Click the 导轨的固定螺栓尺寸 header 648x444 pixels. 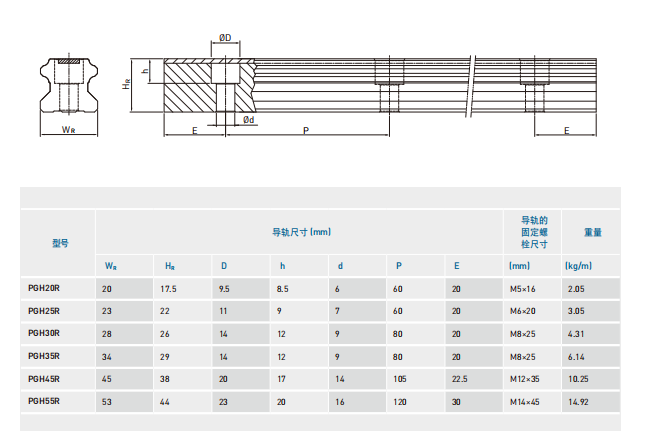534,232
